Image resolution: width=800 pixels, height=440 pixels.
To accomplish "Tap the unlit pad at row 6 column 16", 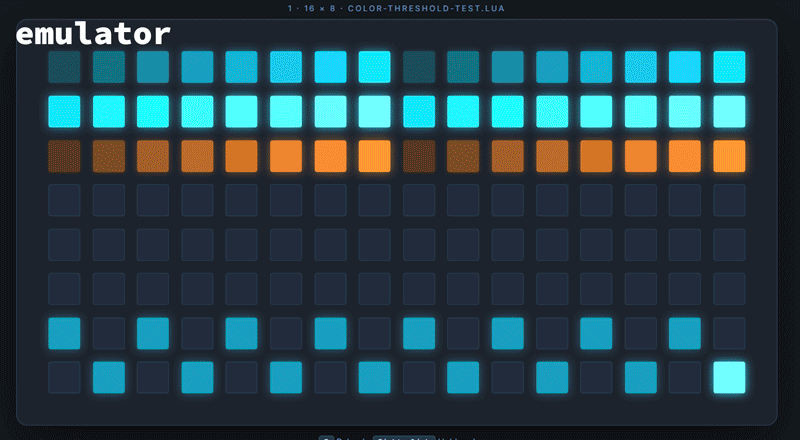I will pyautogui.click(x=729, y=289).
